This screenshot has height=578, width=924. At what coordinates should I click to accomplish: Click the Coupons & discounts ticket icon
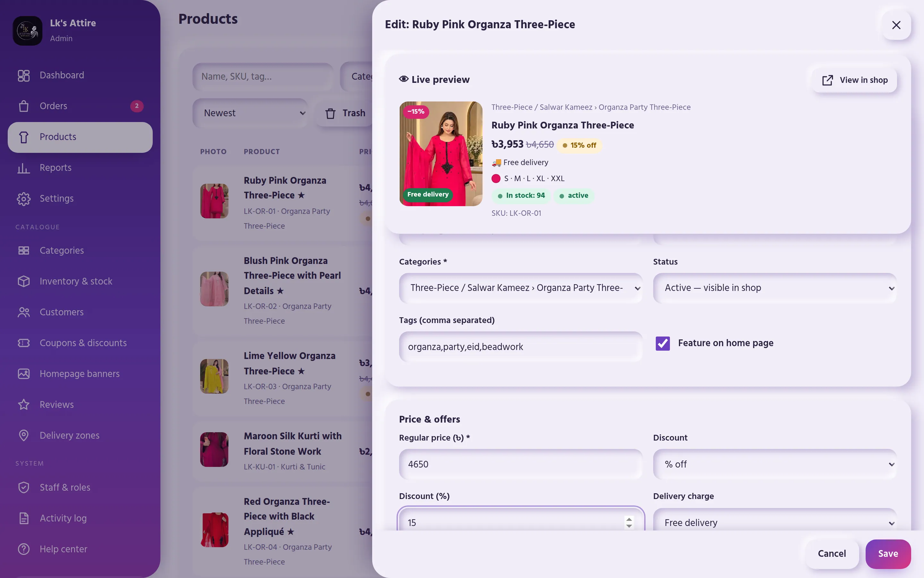coord(24,343)
